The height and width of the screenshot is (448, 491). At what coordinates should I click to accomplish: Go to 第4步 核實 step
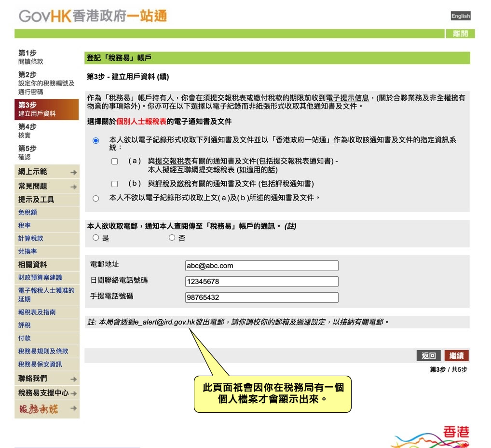coord(27,131)
